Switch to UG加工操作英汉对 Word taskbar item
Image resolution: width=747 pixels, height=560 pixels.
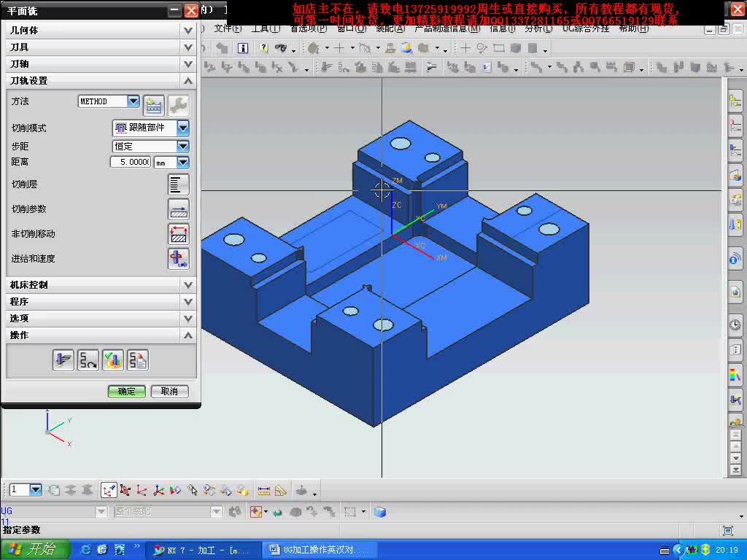(x=320, y=550)
